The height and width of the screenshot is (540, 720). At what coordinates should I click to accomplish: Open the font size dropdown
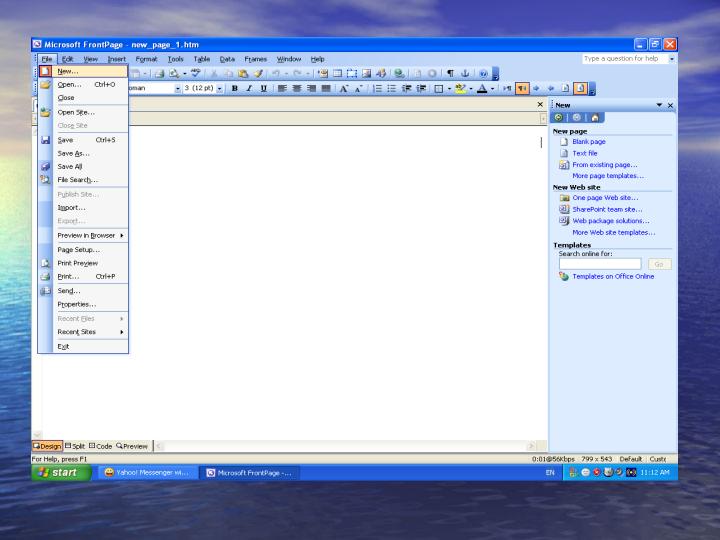click(219, 88)
